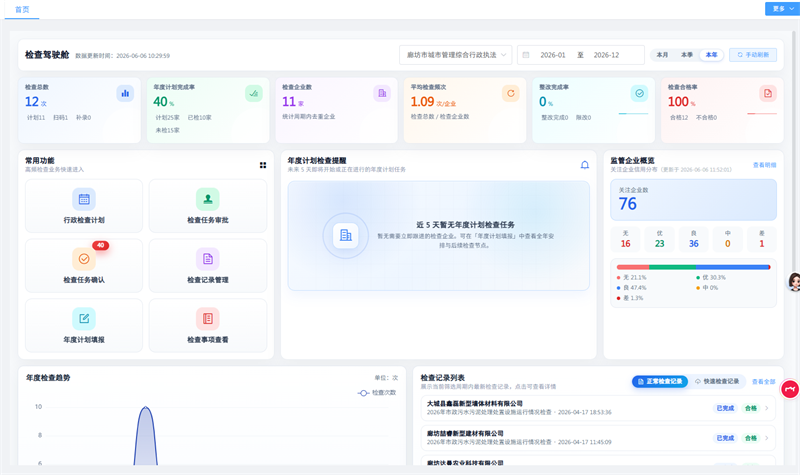
Task: Click the bar chart icon in 检查总数 card
Action: tap(125, 93)
